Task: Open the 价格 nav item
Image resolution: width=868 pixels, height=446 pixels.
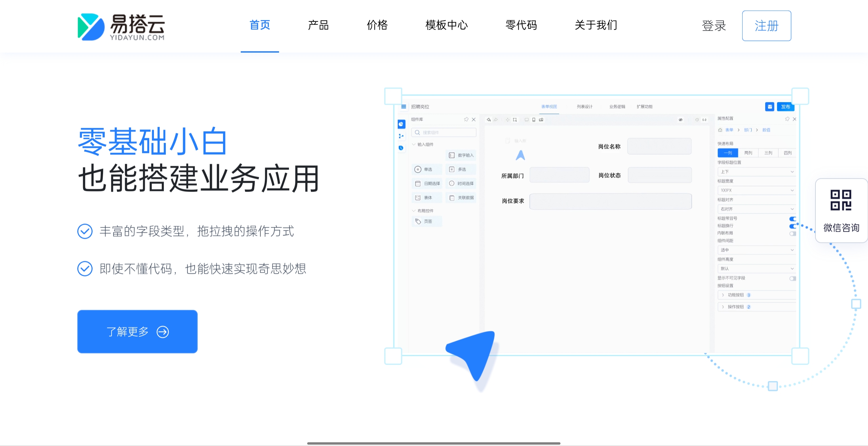Action: pos(377,25)
